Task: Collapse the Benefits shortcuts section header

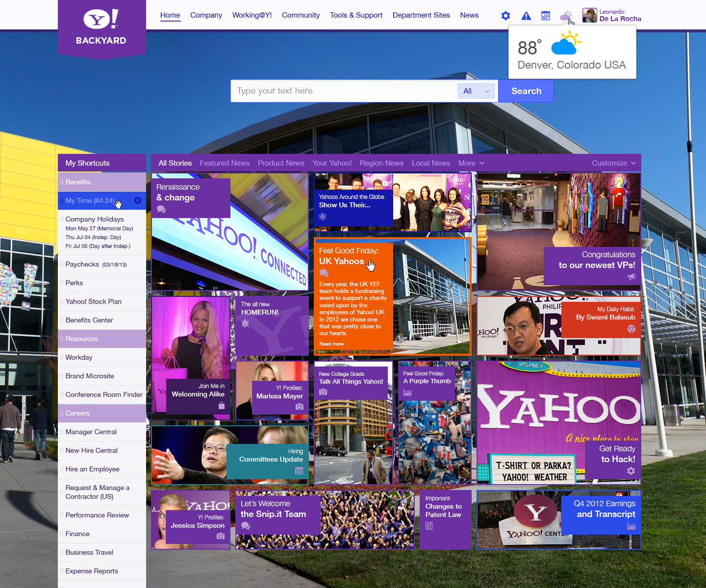Action: tap(102, 182)
